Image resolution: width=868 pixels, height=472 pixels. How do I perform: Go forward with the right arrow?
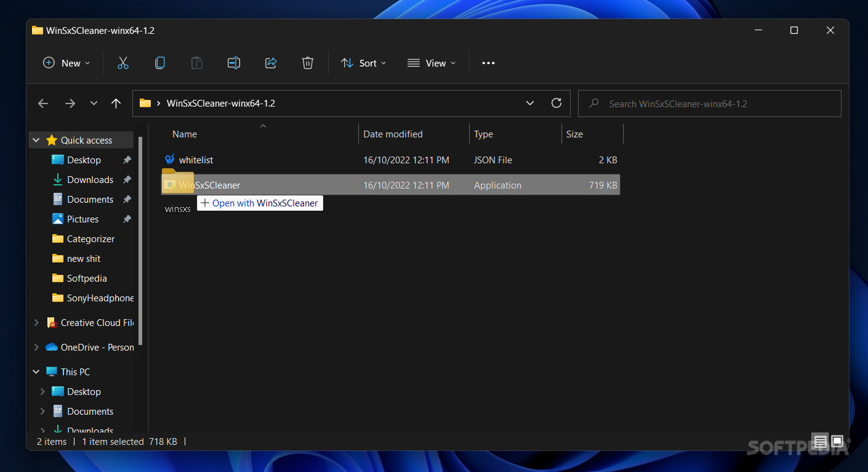(x=70, y=104)
